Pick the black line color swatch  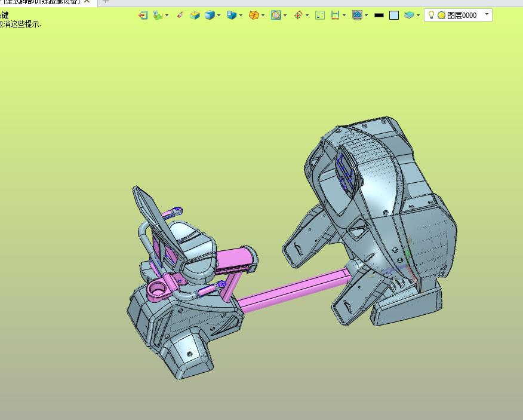point(379,15)
